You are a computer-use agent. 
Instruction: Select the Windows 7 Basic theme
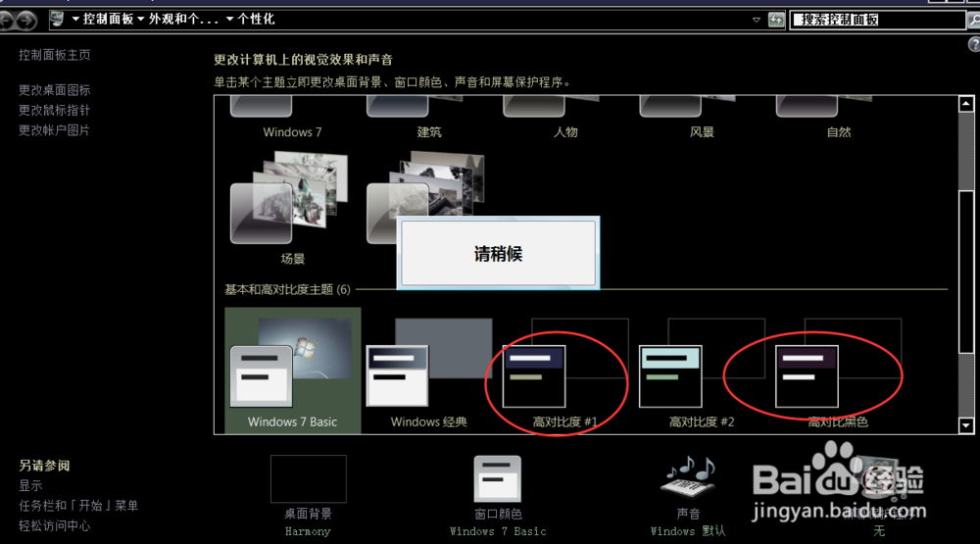[292, 371]
